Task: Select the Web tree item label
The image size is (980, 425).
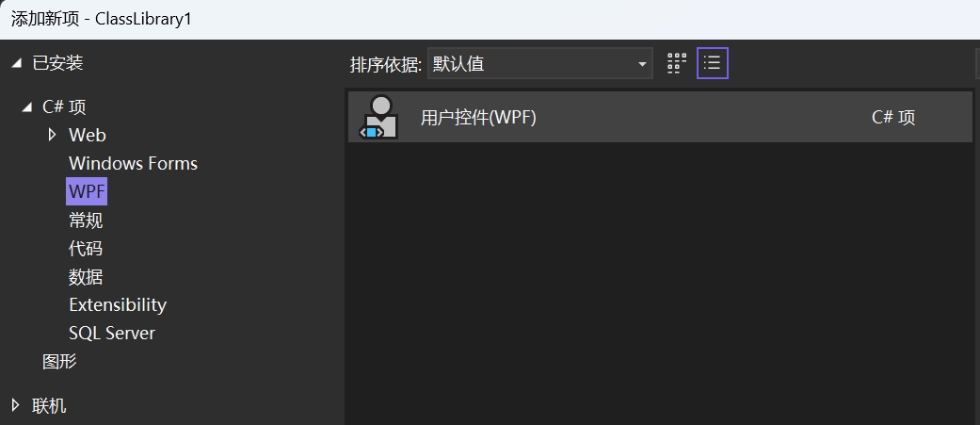Action: point(88,135)
